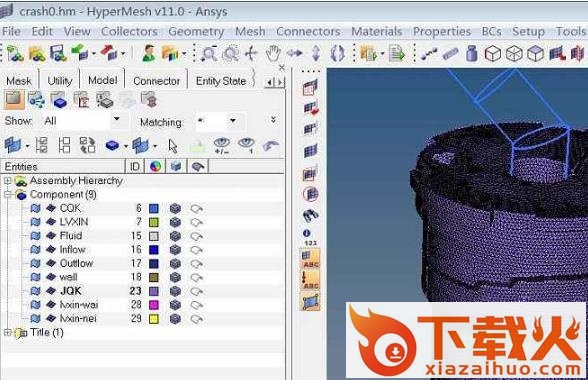Click the save model floppy-disk icon
The image size is (588, 380).
[58, 54]
